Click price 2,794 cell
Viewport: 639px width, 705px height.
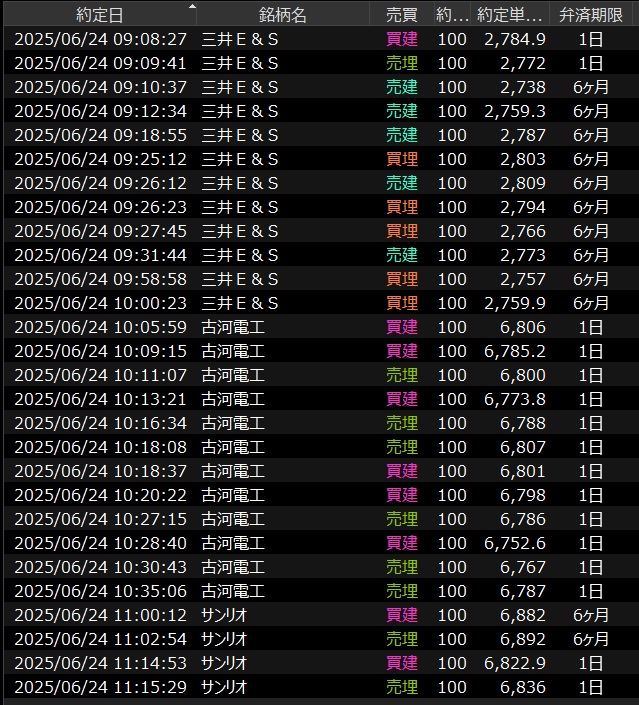pos(523,207)
